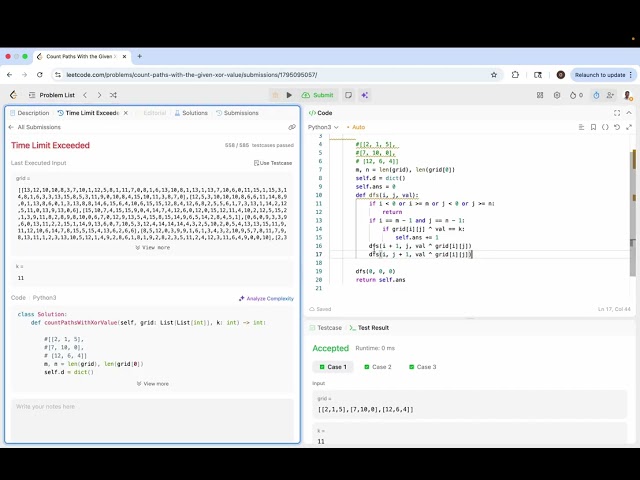
Task: Expand grid input with View more
Action: (x=153, y=247)
